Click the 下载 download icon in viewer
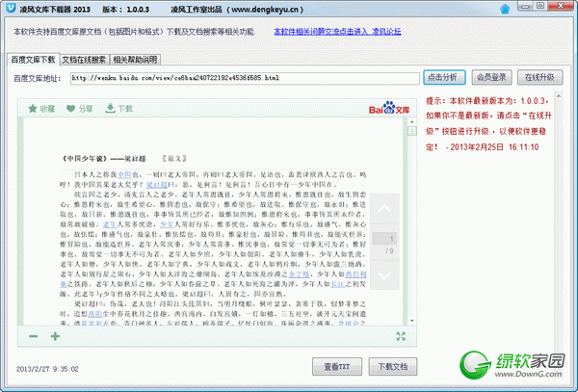 pos(110,108)
